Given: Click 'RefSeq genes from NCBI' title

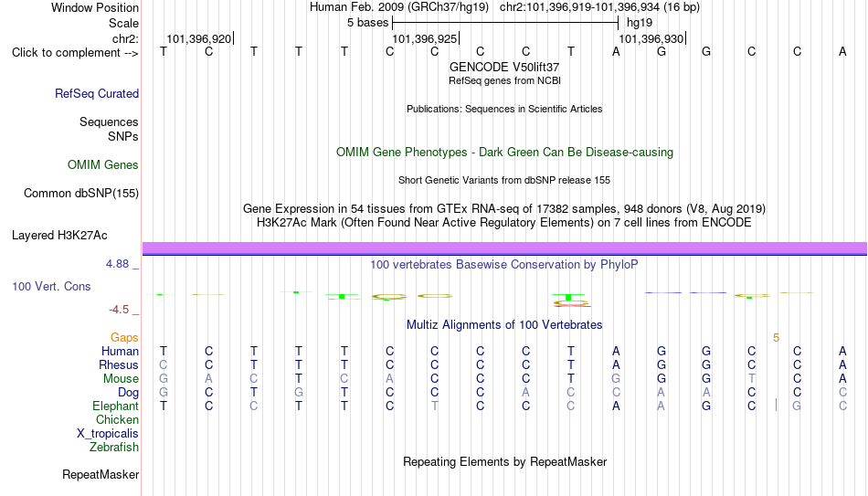Looking at the screenshot, I should 504,80.
